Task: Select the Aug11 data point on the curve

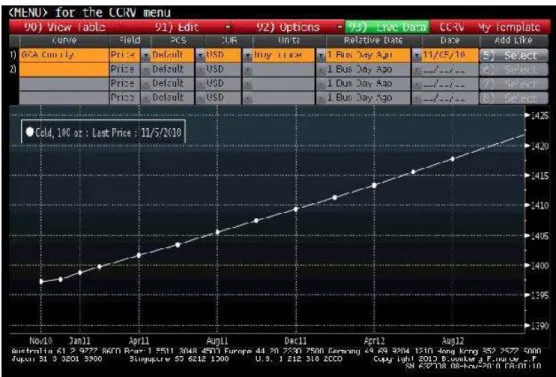Action: (x=218, y=232)
